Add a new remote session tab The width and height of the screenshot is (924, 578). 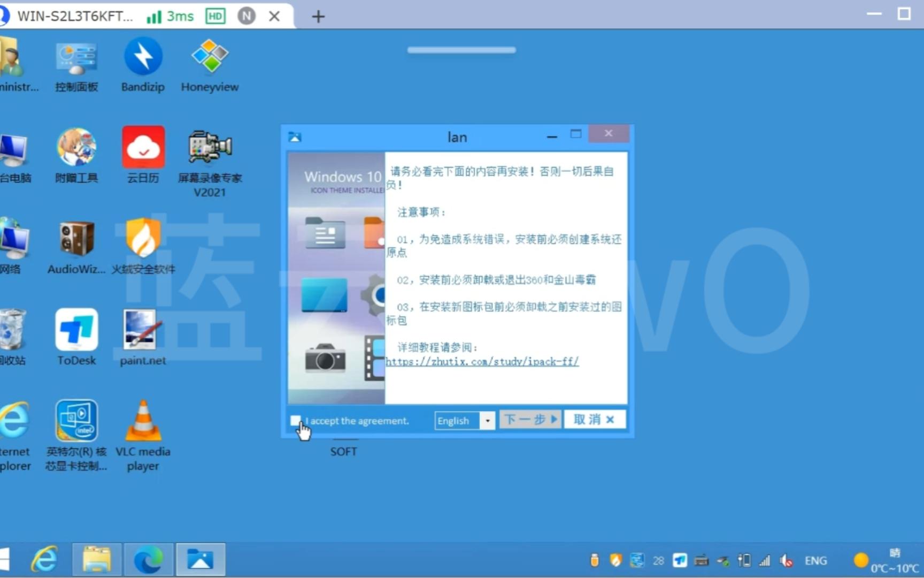318,17
